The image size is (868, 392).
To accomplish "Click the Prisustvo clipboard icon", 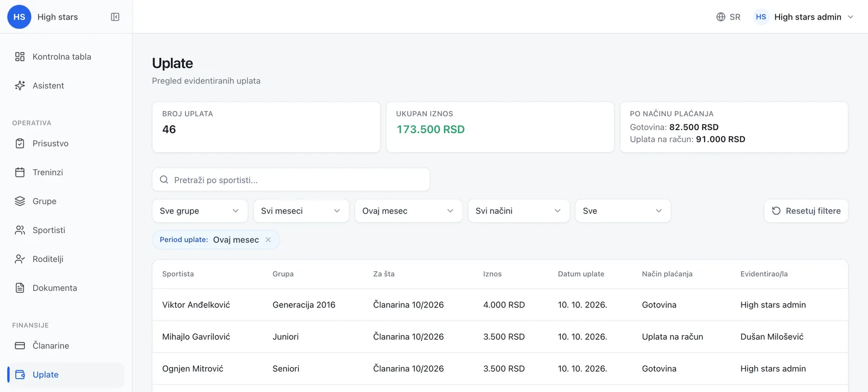I will click(x=20, y=144).
